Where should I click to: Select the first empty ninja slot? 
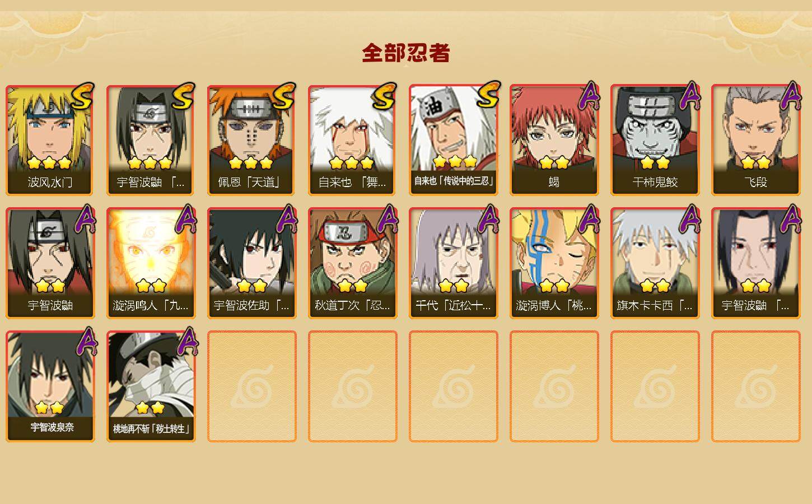(x=252, y=386)
